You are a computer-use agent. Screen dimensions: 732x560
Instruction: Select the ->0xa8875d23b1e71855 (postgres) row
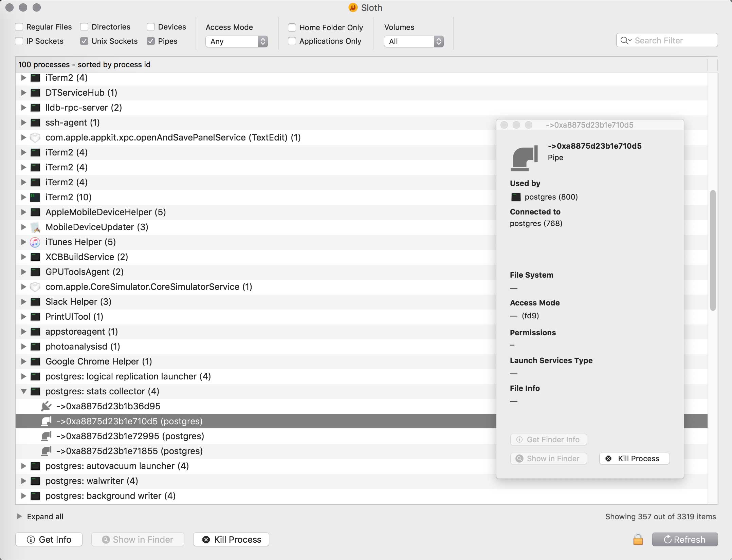tap(129, 451)
